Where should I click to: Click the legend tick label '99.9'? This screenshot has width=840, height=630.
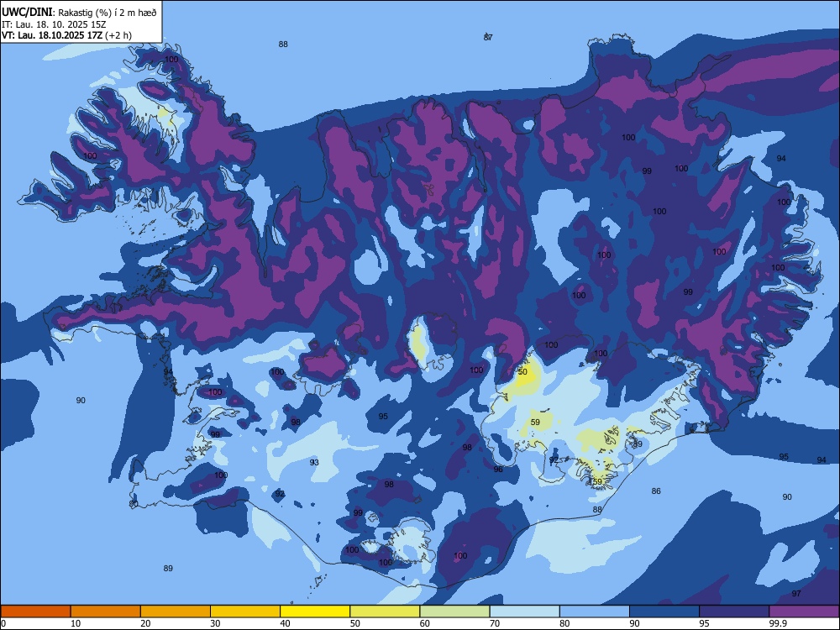coord(777,623)
